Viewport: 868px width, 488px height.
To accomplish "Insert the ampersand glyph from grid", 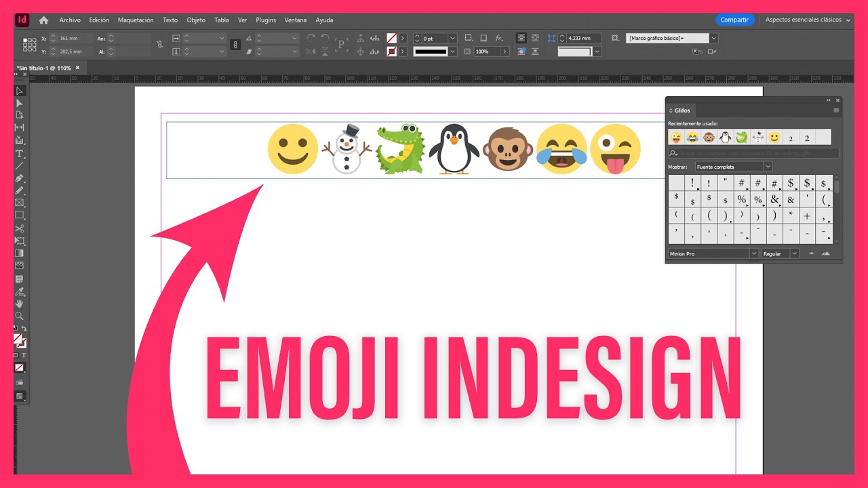I will click(774, 199).
